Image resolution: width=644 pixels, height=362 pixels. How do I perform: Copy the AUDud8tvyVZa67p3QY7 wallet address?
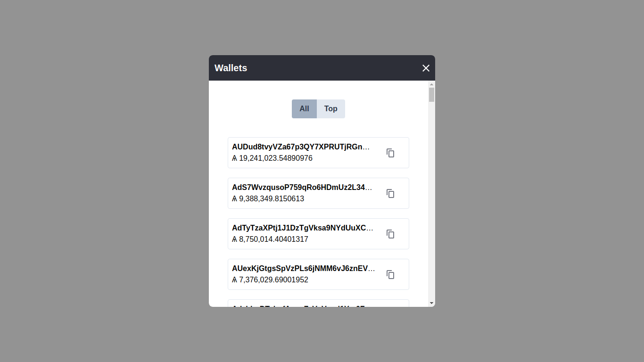(x=390, y=153)
